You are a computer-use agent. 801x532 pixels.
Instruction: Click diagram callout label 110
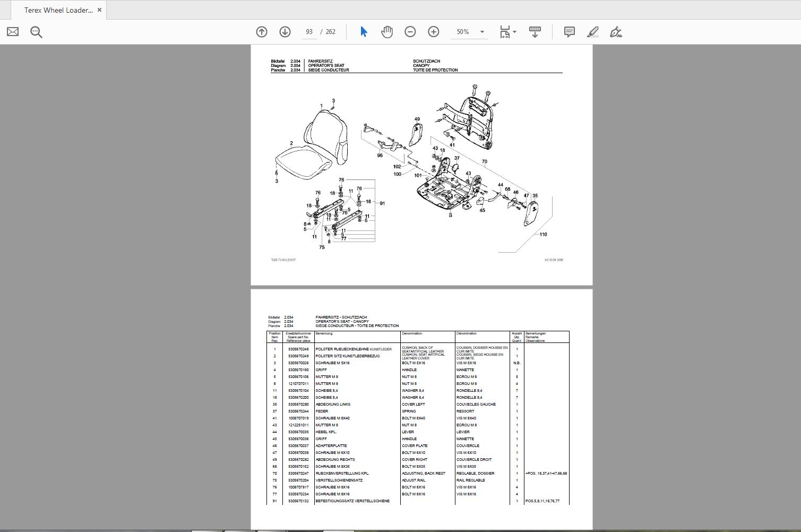tap(543, 235)
